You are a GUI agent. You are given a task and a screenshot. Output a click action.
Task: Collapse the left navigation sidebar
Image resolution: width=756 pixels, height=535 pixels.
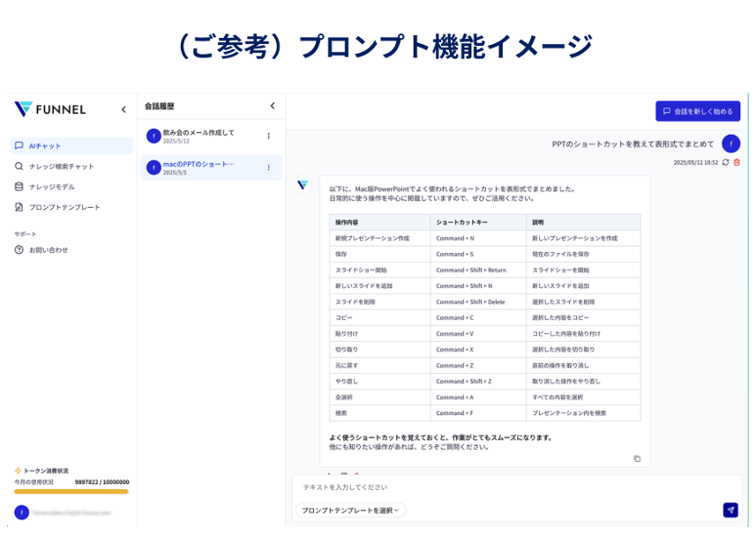click(x=124, y=110)
